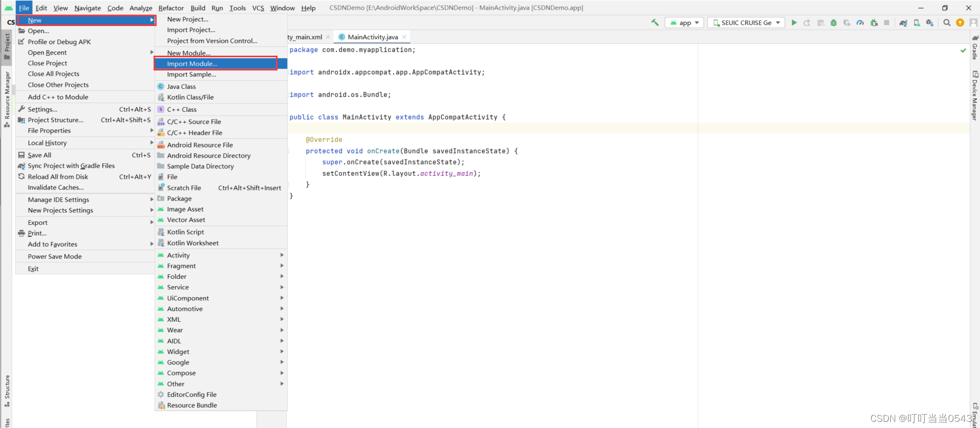
Task: Expand the Open Recent submenu
Action: tap(86, 53)
